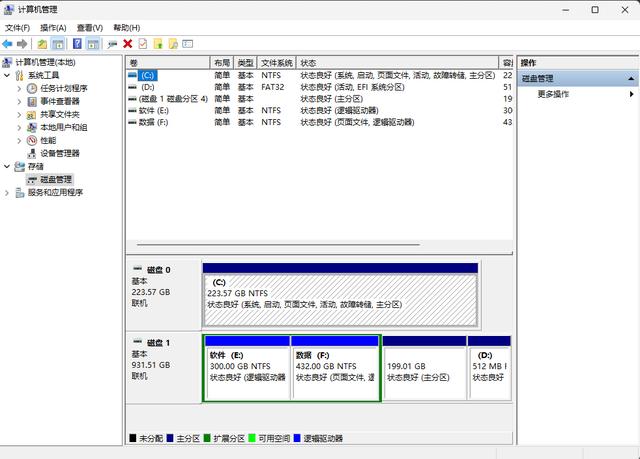Click the red X delete icon
Viewport: 640px width, 459px height.
click(128, 44)
